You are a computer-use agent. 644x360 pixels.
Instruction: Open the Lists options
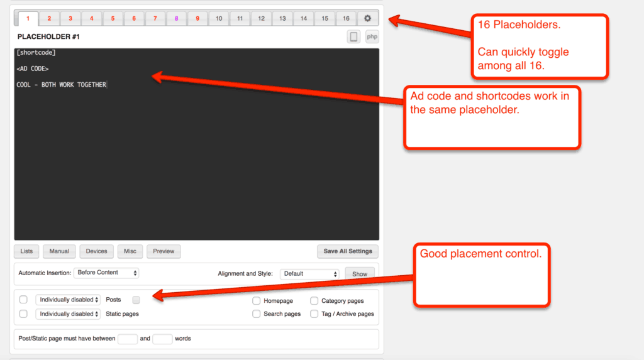26,251
